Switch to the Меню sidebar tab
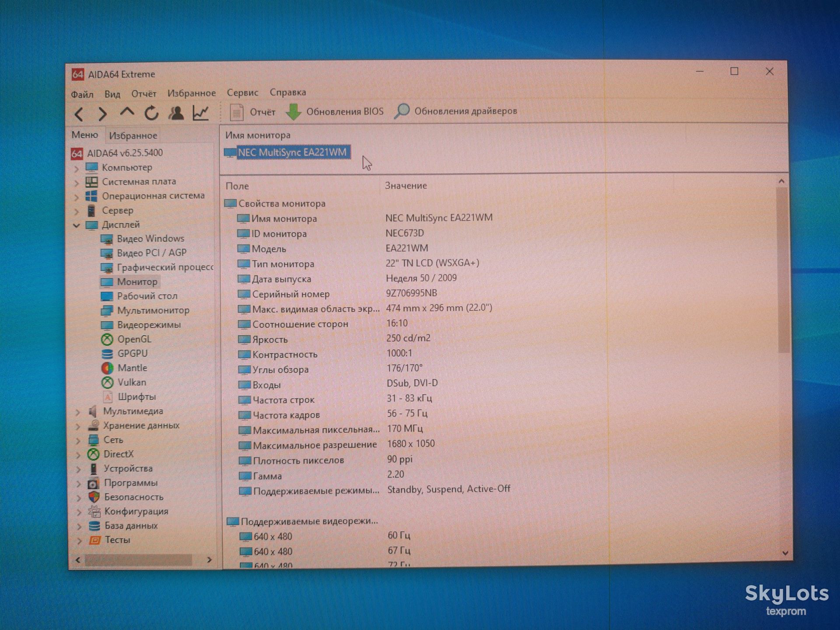Screen dimensions: 840x630 pyautogui.click(x=85, y=135)
